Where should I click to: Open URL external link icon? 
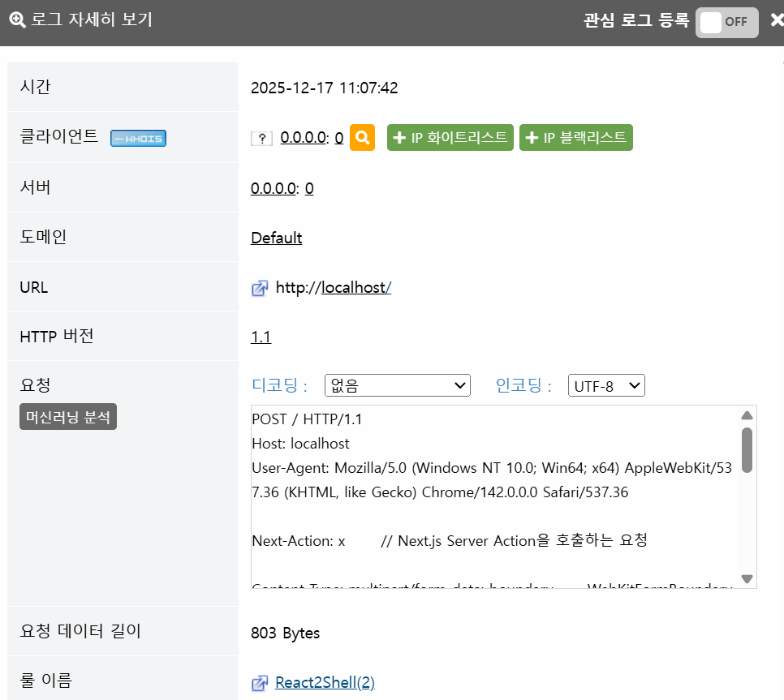click(260, 288)
